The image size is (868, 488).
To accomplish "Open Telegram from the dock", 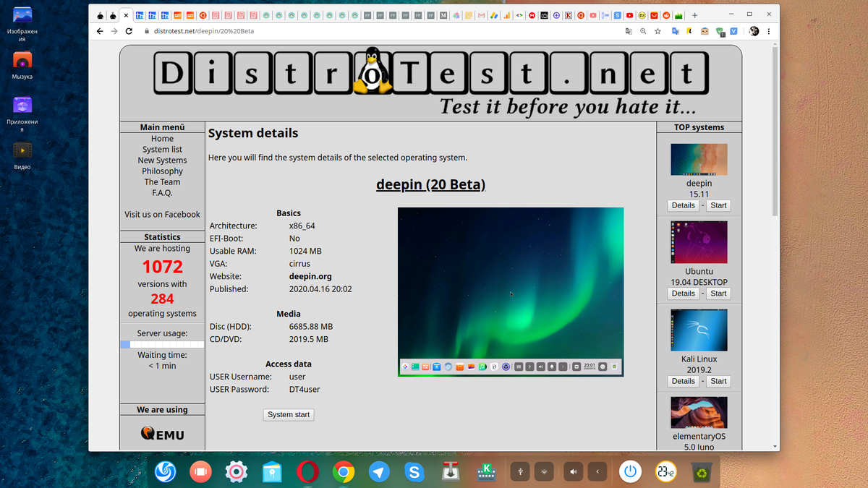I will click(378, 472).
